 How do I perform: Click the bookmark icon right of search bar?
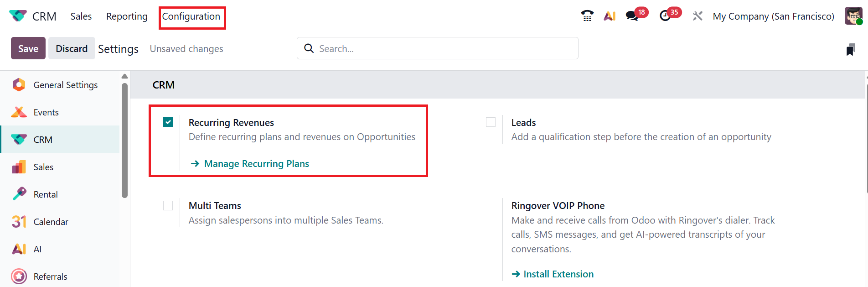point(850,49)
